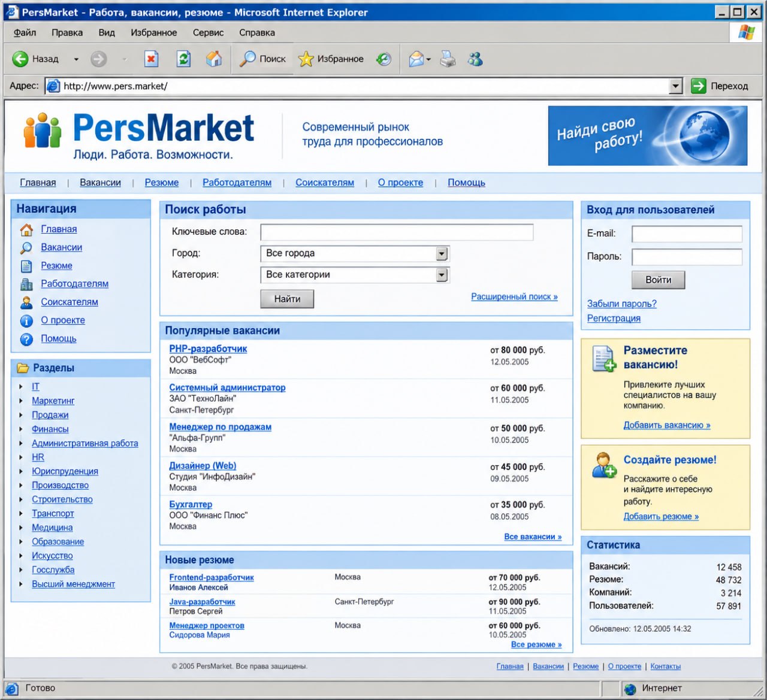767x700 pixels.
Task: Click the building icon beside sidebar Работодателям
Action: tap(26, 284)
